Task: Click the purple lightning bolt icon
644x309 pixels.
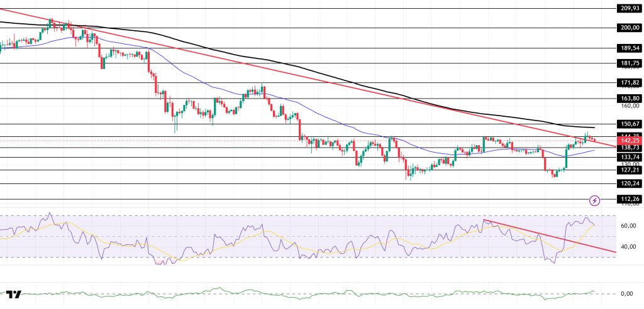Action: (x=594, y=200)
